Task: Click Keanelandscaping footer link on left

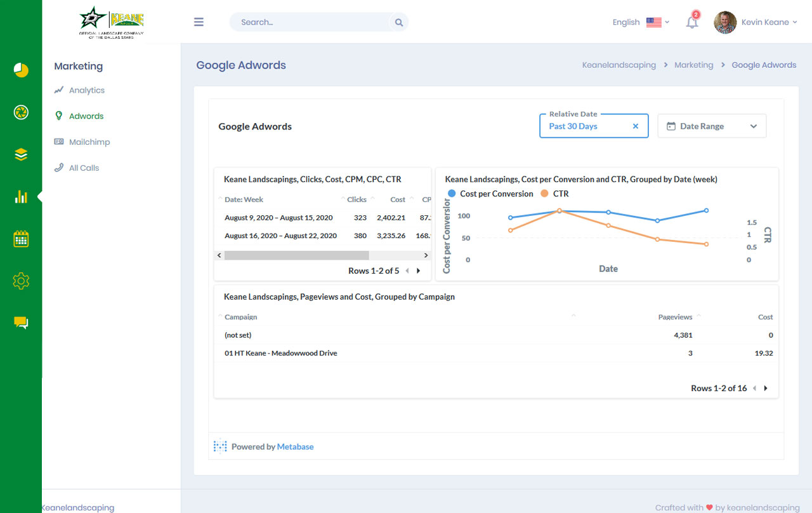Action: click(x=77, y=508)
